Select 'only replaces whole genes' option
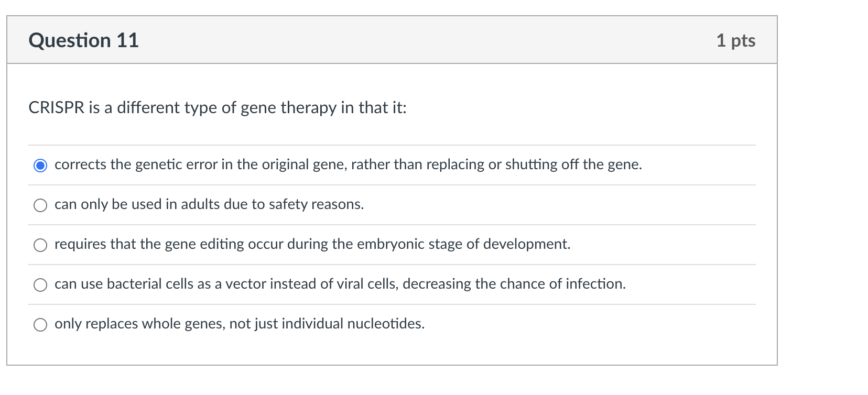Viewport: 868px width, 395px height. 40,325
